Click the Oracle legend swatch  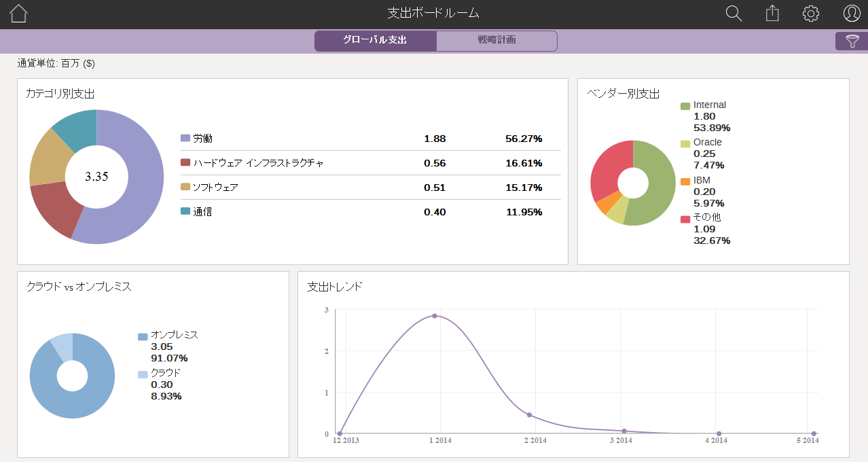[x=685, y=143]
